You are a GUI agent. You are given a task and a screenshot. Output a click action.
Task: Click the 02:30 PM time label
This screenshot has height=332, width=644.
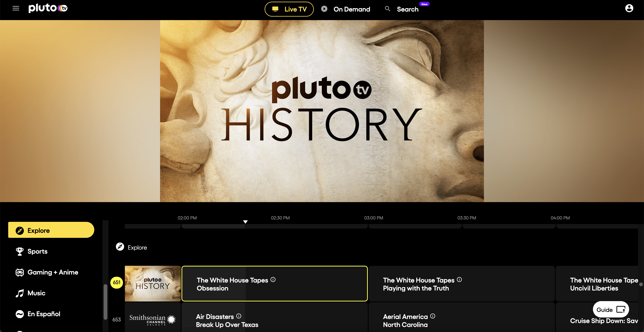(280, 218)
